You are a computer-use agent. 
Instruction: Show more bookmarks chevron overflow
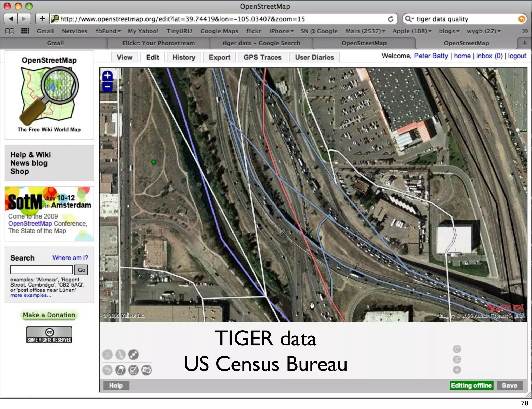pyautogui.click(x=525, y=31)
